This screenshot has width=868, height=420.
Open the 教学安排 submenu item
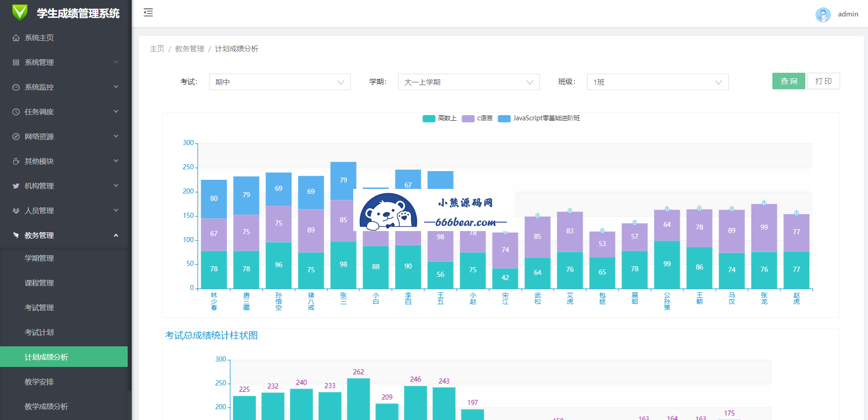[64, 382]
